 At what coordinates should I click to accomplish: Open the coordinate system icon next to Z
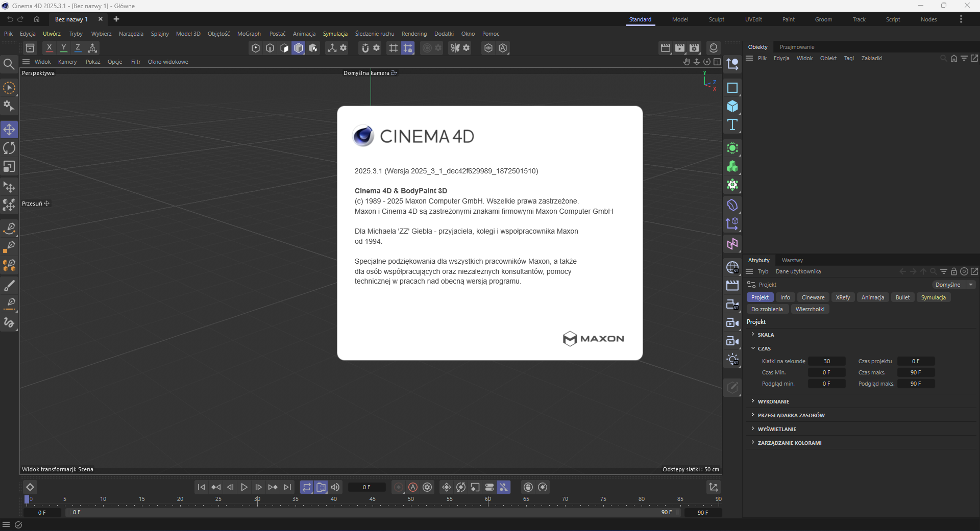click(92, 48)
